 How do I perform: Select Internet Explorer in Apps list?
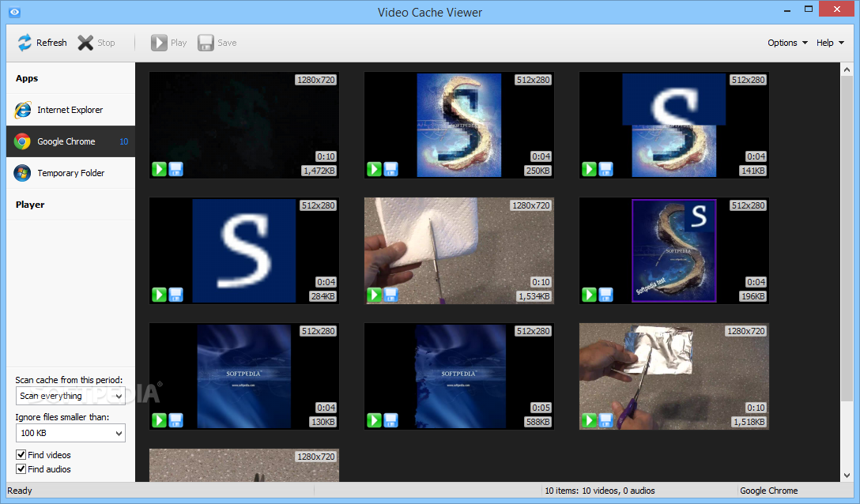pyautogui.click(x=71, y=110)
